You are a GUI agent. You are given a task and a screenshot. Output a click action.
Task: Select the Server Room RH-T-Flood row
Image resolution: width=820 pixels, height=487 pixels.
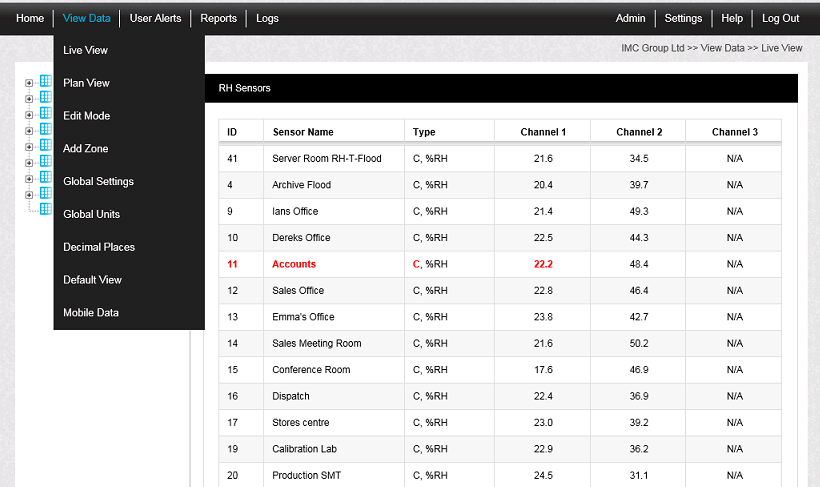click(327, 159)
